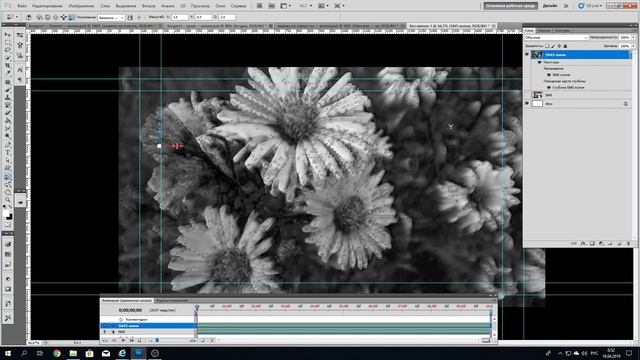Open Character panel icon in collapsed dock

20,69
